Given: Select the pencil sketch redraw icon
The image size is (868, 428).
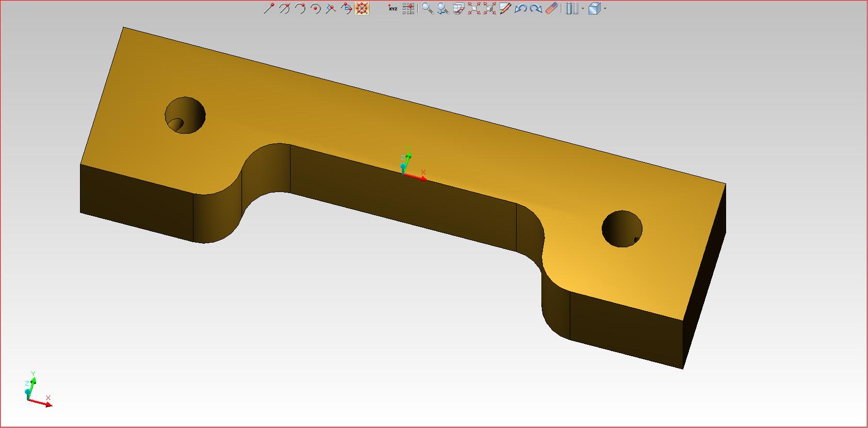Looking at the screenshot, I should point(505,8).
